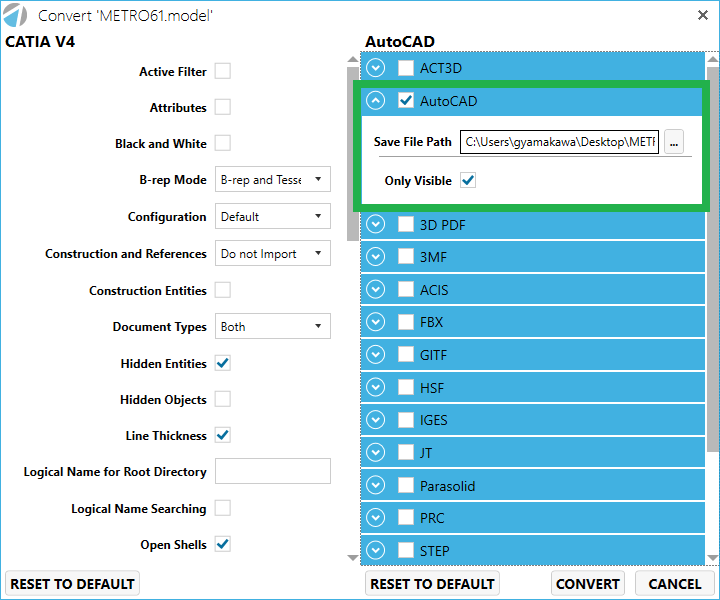Enable the ACT3D output checkbox

point(406,68)
